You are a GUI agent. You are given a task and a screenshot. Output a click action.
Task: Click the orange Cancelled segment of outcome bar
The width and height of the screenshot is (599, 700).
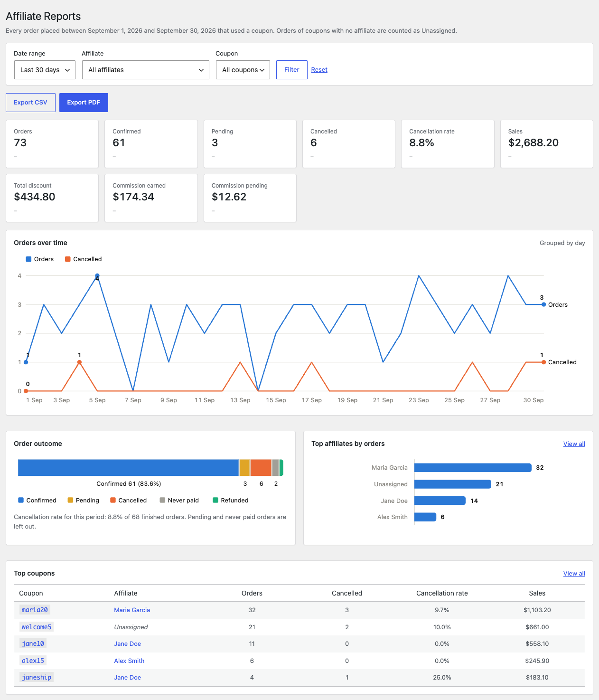point(261,468)
